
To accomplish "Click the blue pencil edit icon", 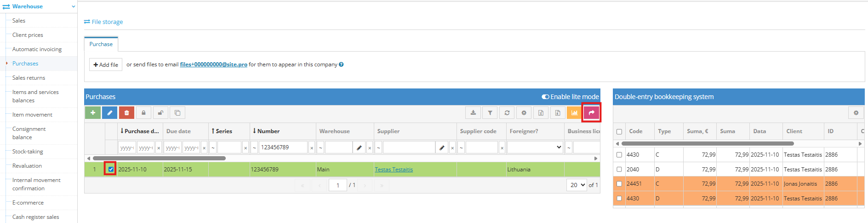I will [x=109, y=113].
